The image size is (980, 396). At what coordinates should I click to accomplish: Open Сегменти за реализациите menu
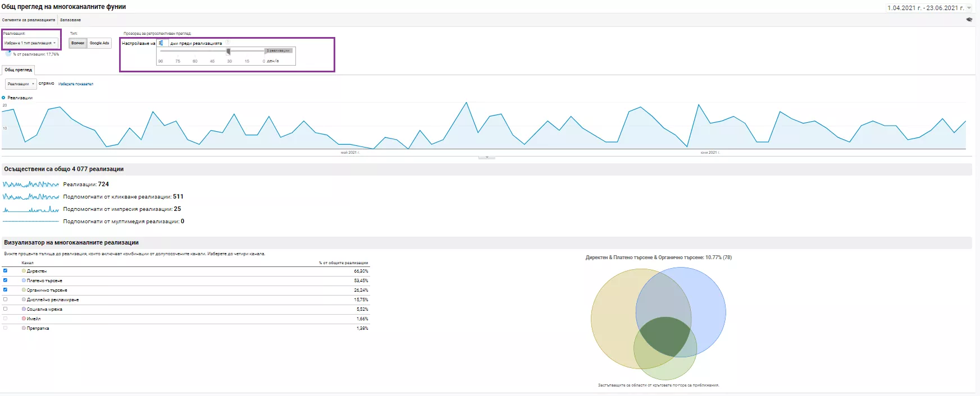pos(29,20)
